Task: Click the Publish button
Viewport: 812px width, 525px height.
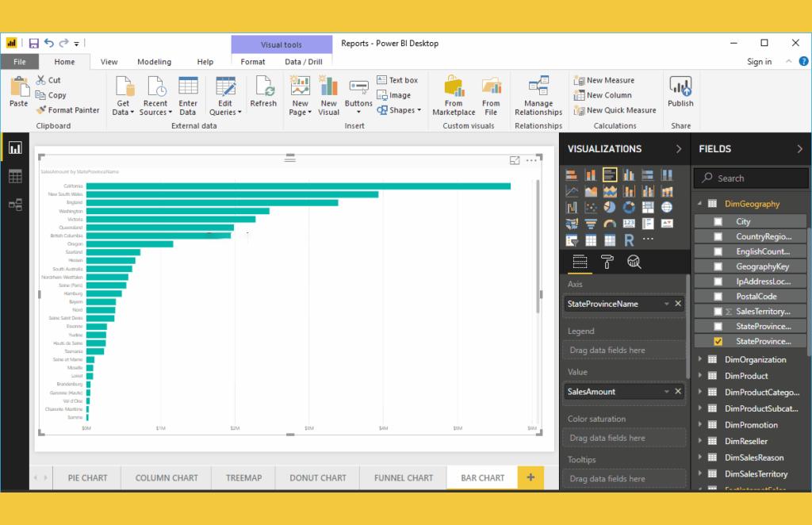Action: click(x=680, y=92)
